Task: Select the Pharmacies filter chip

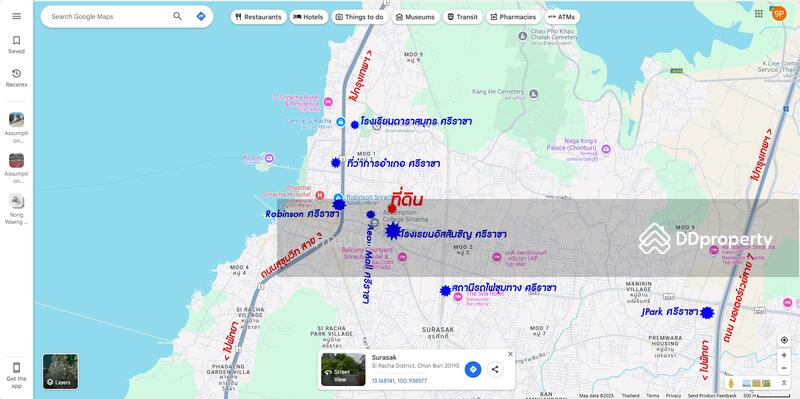Action: coord(513,17)
